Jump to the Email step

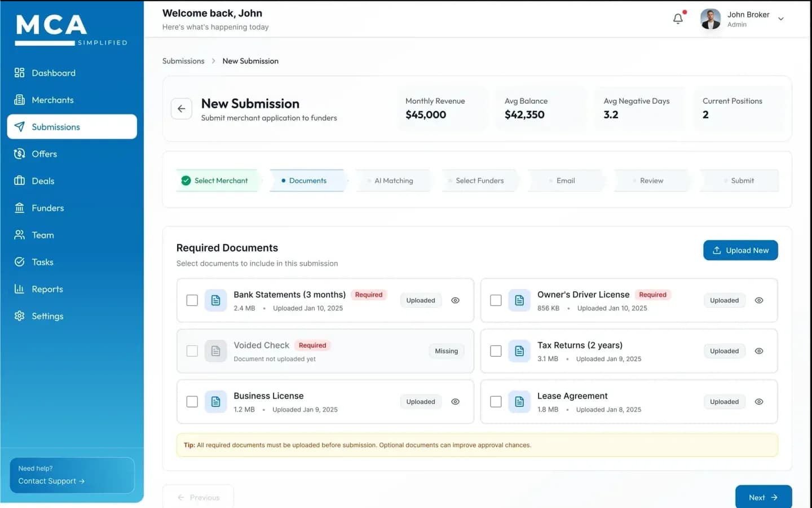[x=566, y=181]
